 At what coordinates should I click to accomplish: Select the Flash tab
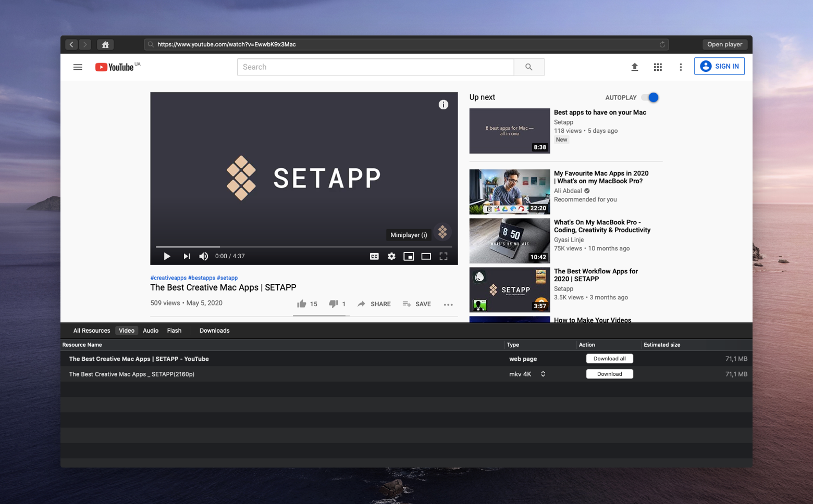pyautogui.click(x=174, y=331)
